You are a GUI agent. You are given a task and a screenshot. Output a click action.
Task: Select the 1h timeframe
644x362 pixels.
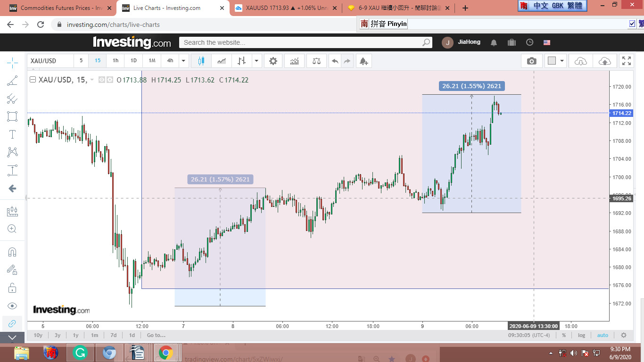point(116,61)
